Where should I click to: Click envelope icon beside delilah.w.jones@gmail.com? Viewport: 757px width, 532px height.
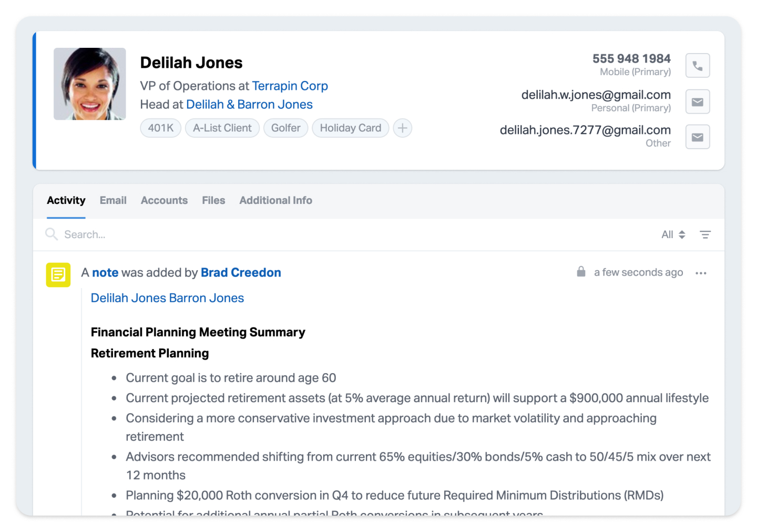point(697,102)
